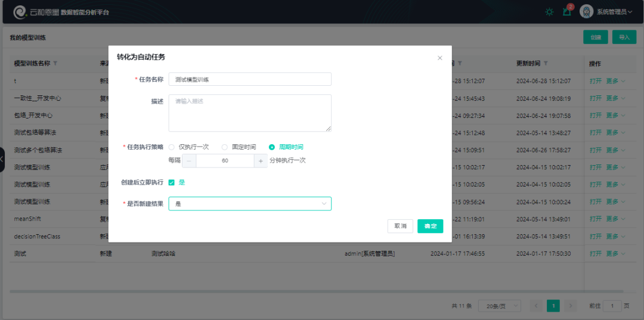The height and width of the screenshot is (320, 644).
Task: Click 确定 button in dialog
Action: point(431,226)
